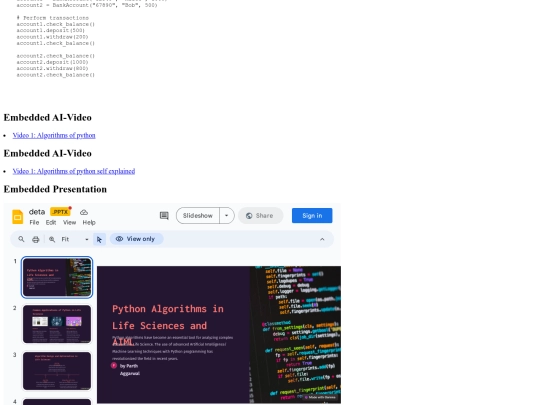Select slide 3 thumbnail

(x=57, y=371)
